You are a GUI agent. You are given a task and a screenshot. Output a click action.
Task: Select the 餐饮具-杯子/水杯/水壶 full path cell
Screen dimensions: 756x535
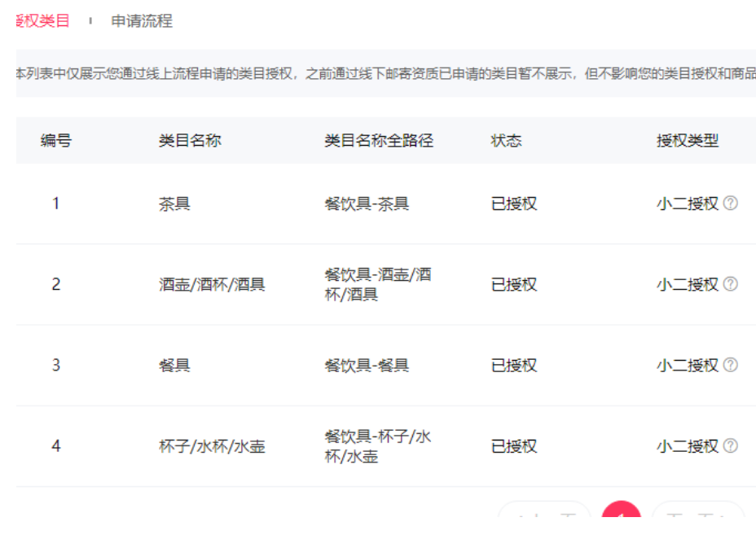378,446
